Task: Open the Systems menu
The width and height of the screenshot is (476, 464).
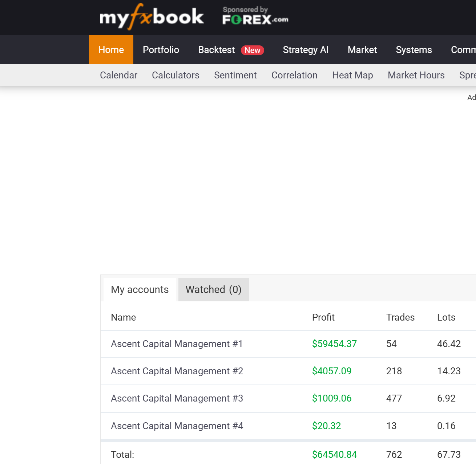Action: pyautogui.click(x=414, y=50)
